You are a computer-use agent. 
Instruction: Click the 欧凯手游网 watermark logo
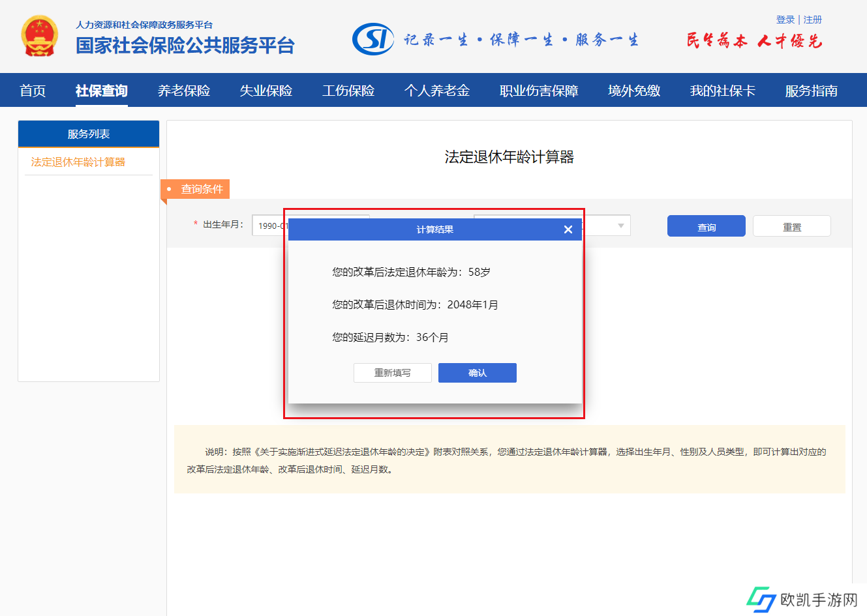coord(759,599)
